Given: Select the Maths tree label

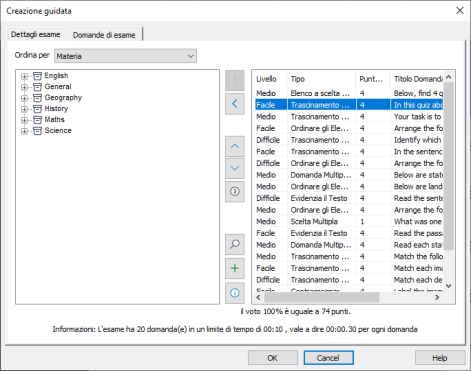Looking at the screenshot, I should 55,120.
